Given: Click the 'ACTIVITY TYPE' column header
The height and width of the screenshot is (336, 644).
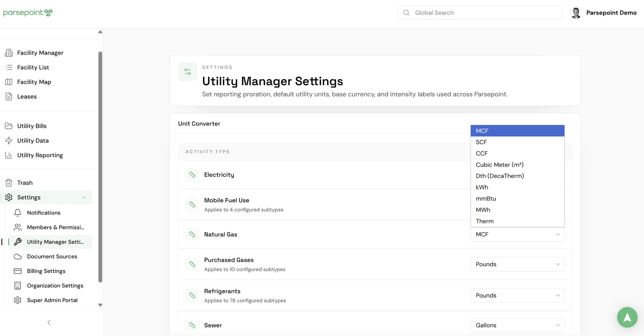Looking at the screenshot, I should coord(208,152).
